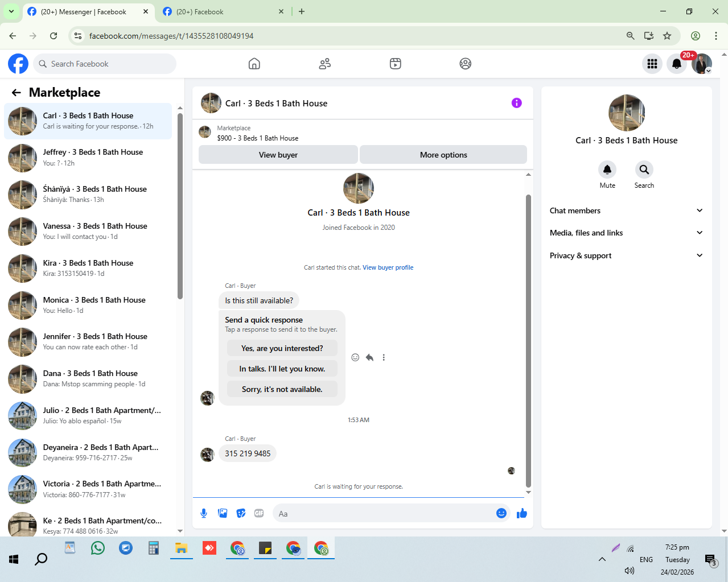
Task: Open more message options three-dots icon
Action: tap(384, 357)
